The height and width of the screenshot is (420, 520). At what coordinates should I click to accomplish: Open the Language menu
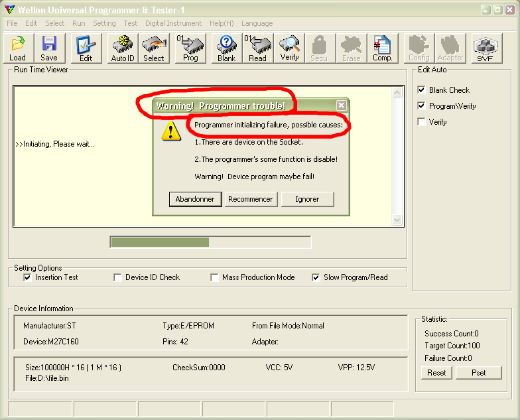point(257,23)
